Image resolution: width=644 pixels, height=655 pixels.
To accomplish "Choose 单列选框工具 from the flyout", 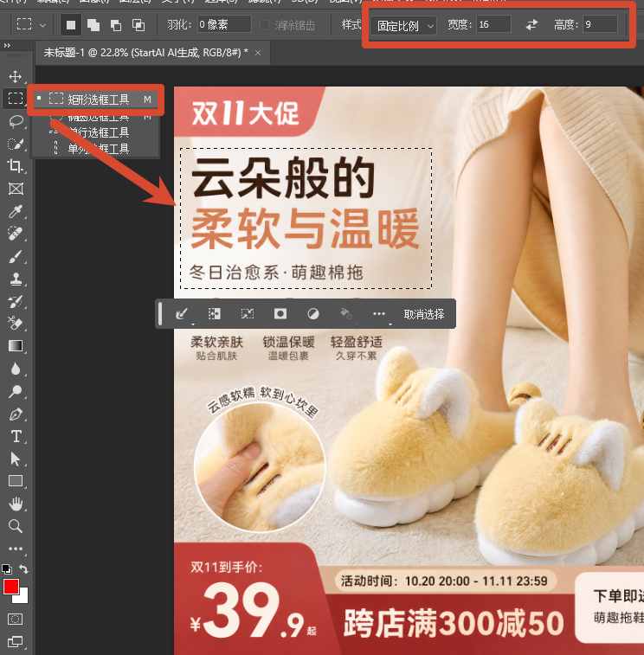I will [x=96, y=148].
